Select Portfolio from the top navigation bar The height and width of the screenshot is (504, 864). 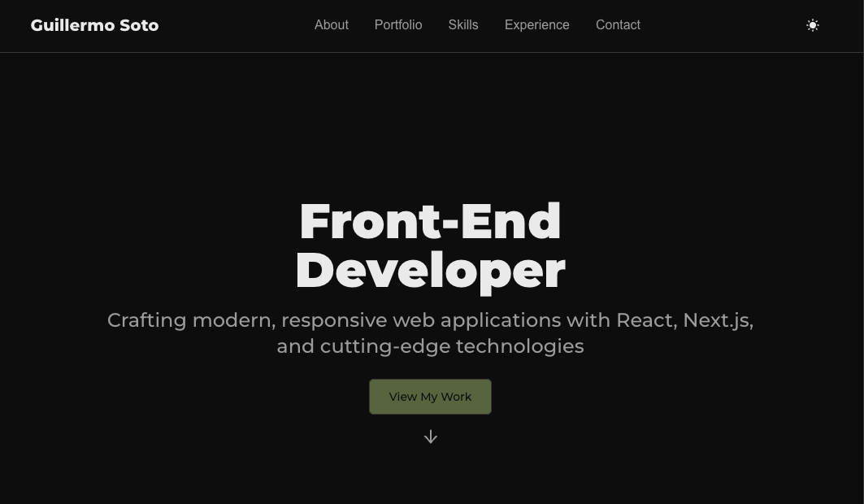398,25
